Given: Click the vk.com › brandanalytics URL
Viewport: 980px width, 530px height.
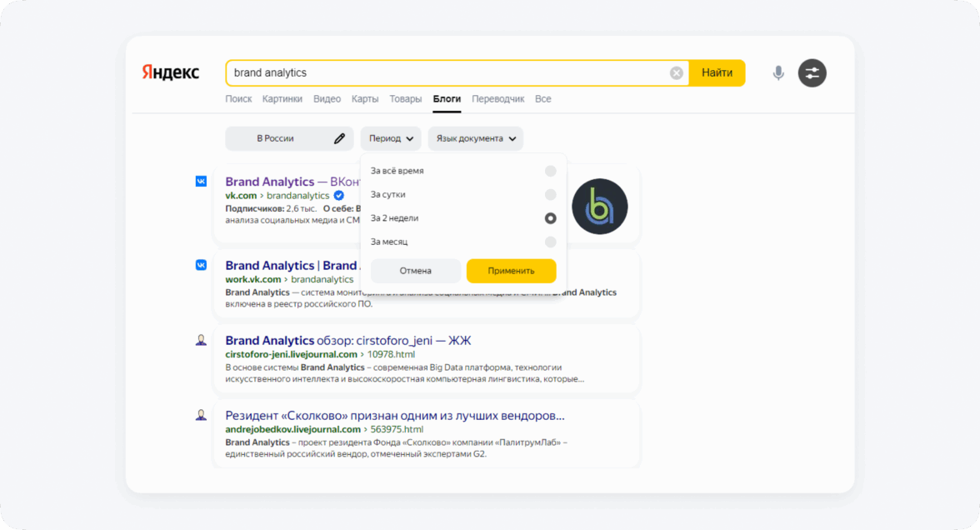Looking at the screenshot, I should tap(277, 196).
